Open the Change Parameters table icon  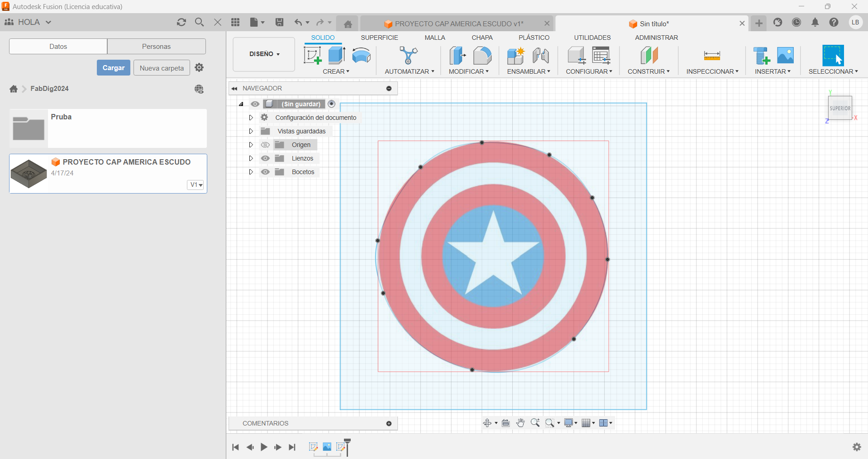601,55
